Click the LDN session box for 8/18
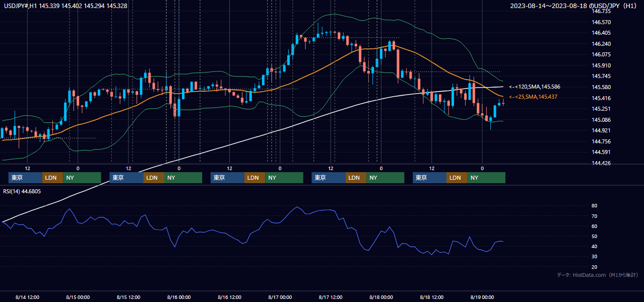644x302 pixels. 457,178
